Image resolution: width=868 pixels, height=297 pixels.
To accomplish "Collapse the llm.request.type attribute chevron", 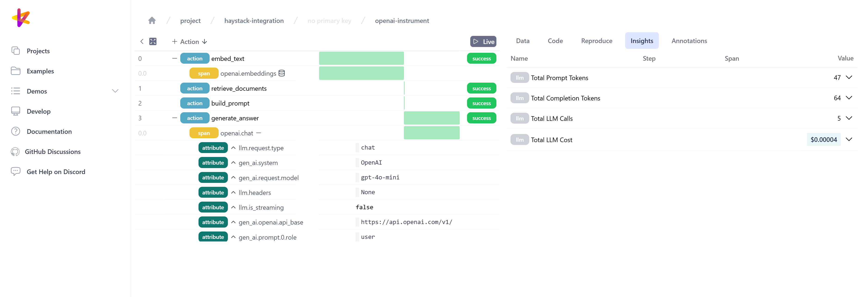I will (233, 147).
